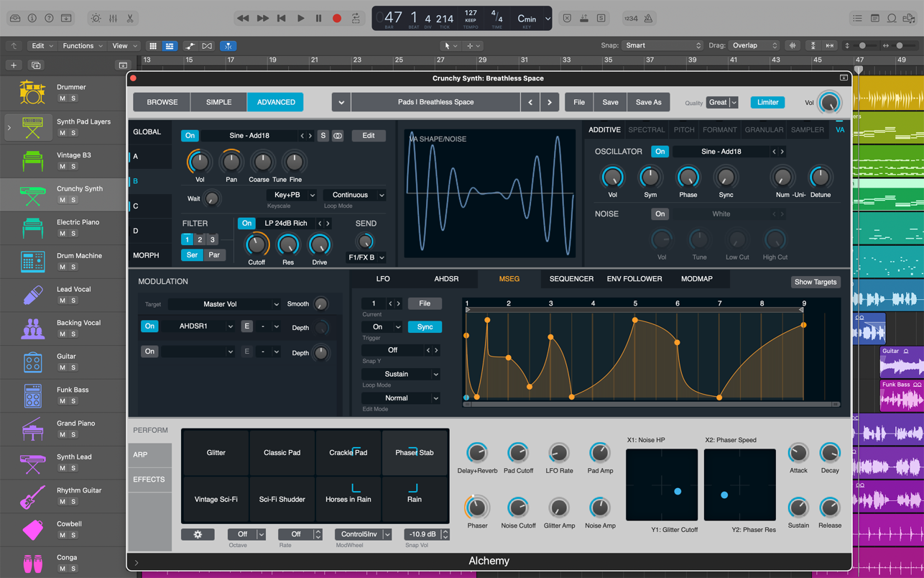The height and width of the screenshot is (578, 924).
Task: Select the scissors Split tool
Action: click(131, 18)
